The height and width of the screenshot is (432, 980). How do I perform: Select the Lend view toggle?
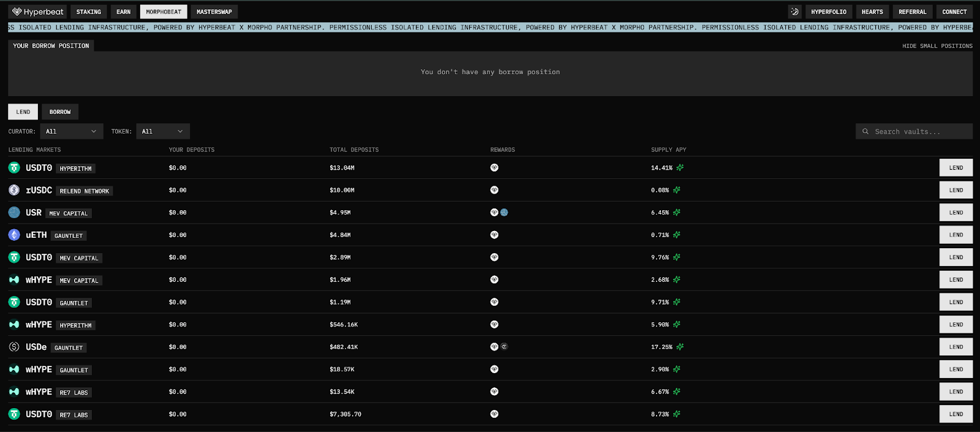23,112
